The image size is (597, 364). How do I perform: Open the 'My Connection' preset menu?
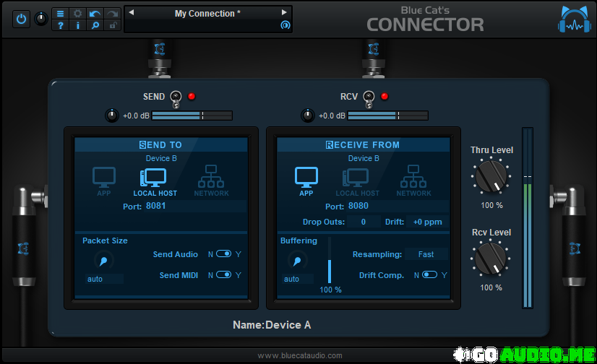pyautogui.click(x=207, y=14)
